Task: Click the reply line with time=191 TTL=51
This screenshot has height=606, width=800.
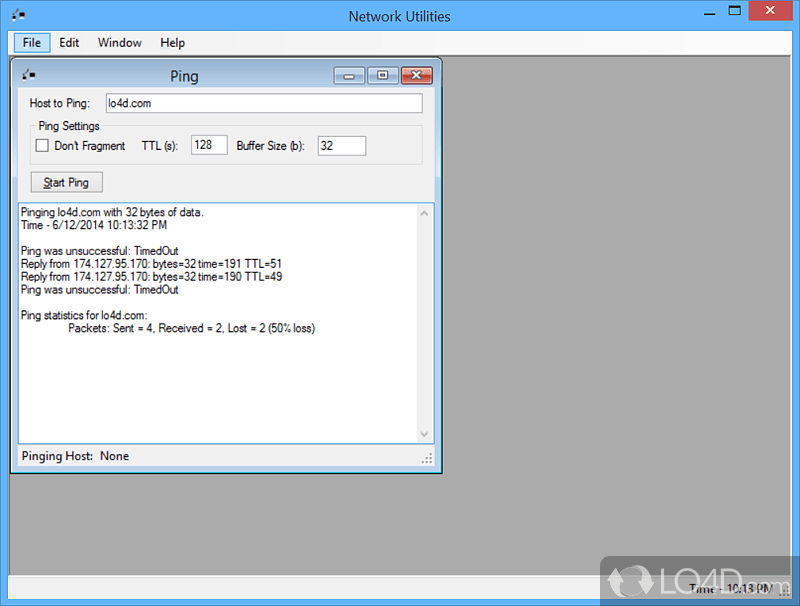Action: [151, 264]
